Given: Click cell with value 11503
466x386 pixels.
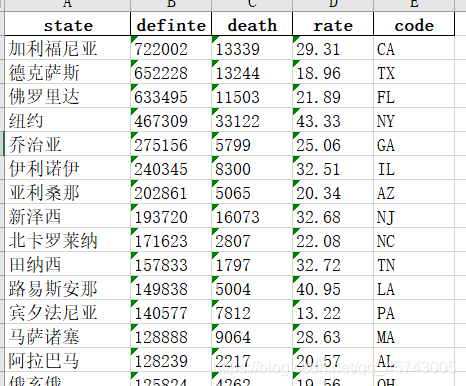Looking at the screenshot, I should 252,96.
